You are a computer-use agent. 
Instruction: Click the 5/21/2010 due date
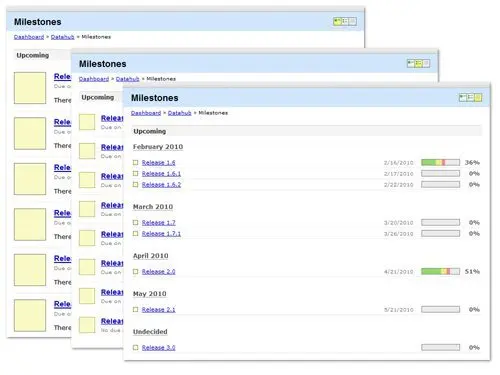pyautogui.click(x=398, y=310)
